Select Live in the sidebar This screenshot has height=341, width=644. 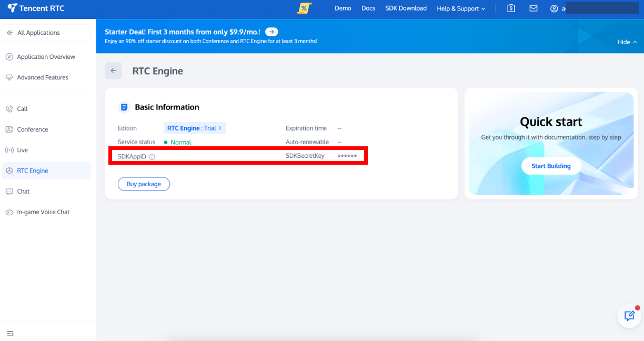46,150
